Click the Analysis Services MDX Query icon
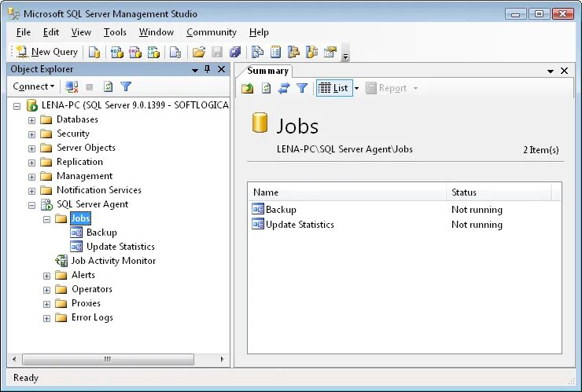The width and height of the screenshot is (582, 392). coord(117,52)
